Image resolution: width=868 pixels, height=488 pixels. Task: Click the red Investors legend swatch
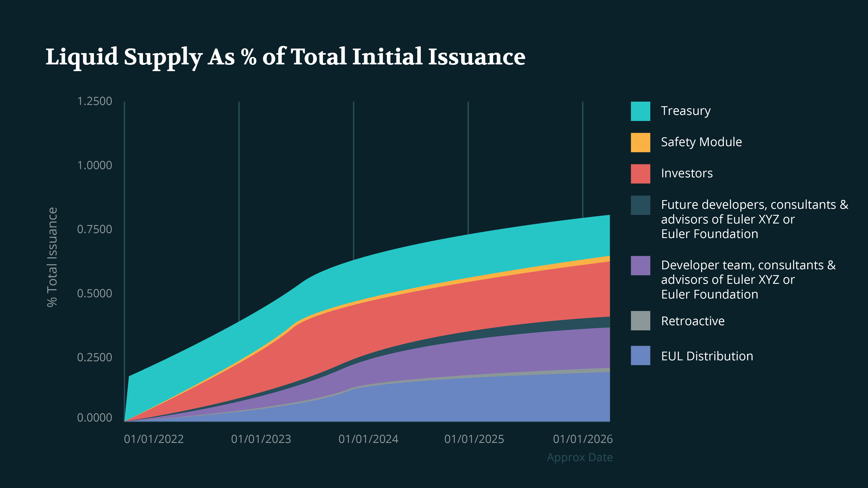[x=641, y=173]
